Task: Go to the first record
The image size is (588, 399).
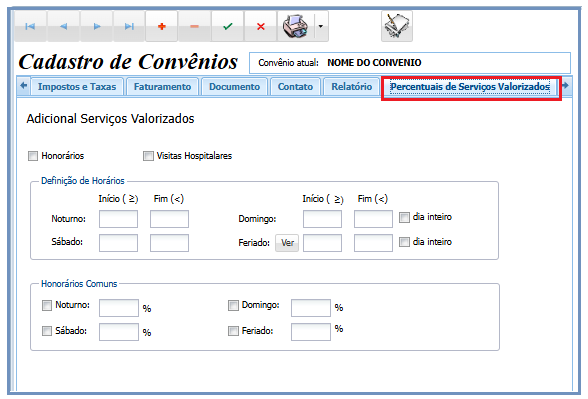Action: pyautogui.click(x=30, y=26)
